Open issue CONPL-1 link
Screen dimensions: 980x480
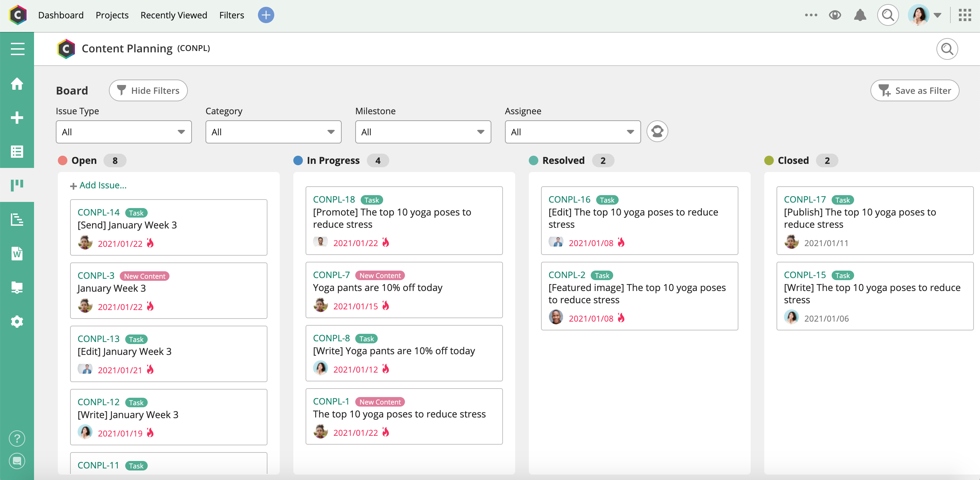331,401
